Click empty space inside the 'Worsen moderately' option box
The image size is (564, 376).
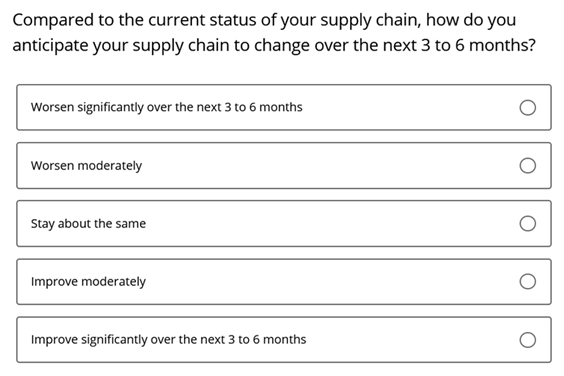pyautogui.click(x=324, y=166)
